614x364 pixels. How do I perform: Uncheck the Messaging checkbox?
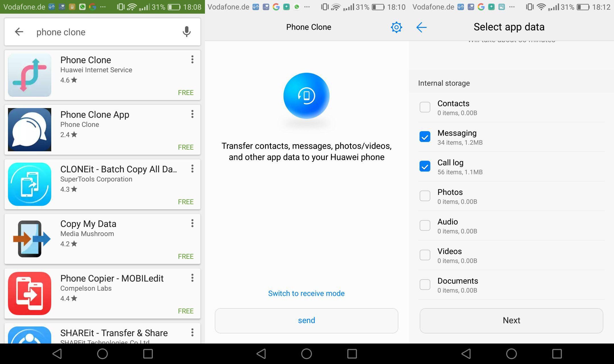425,137
